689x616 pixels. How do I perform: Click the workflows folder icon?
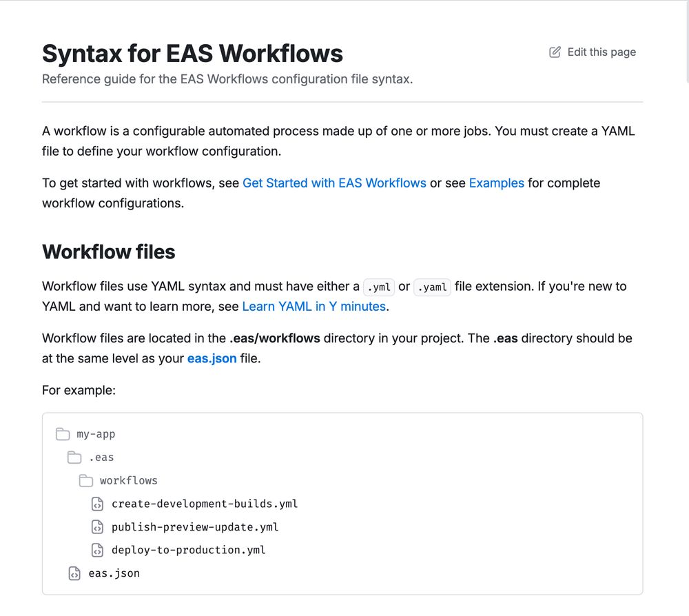[86, 481]
